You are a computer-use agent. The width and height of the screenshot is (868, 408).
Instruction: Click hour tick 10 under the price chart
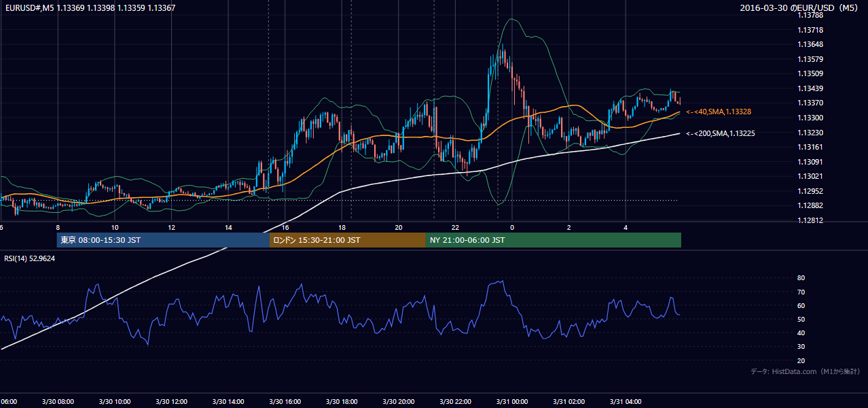[115, 227]
